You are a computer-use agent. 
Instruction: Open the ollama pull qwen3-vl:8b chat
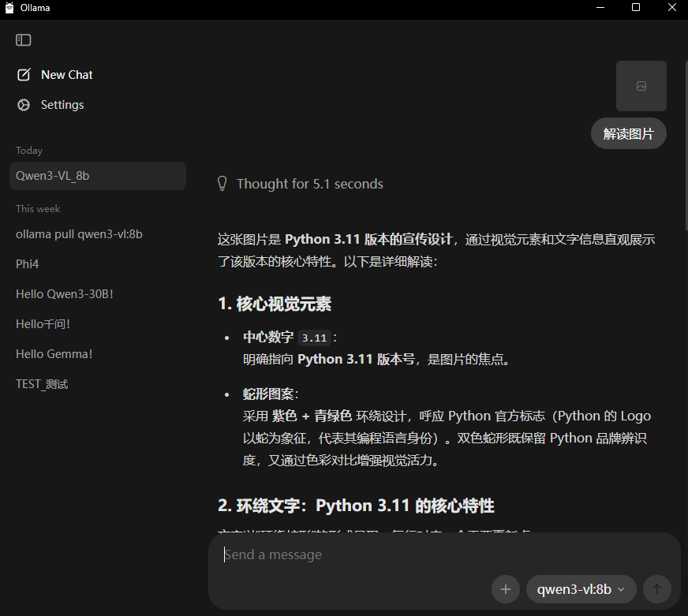[79, 233]
